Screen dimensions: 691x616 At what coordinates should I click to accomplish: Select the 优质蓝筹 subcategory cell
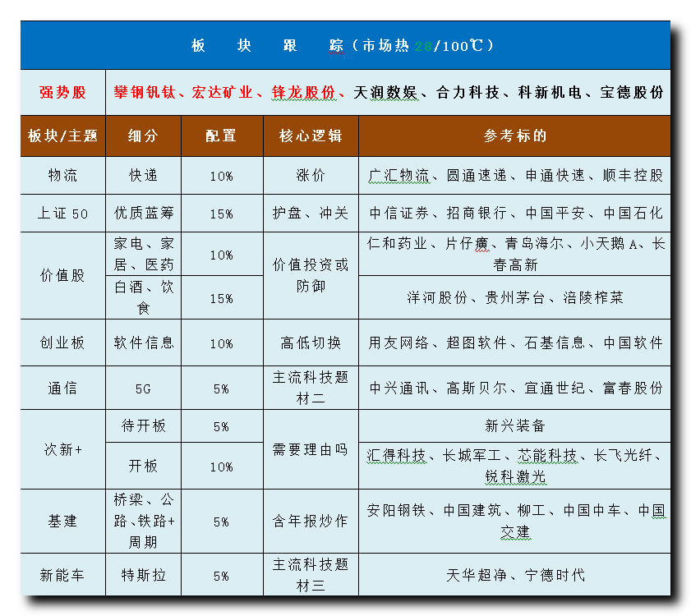coord(143,214)
